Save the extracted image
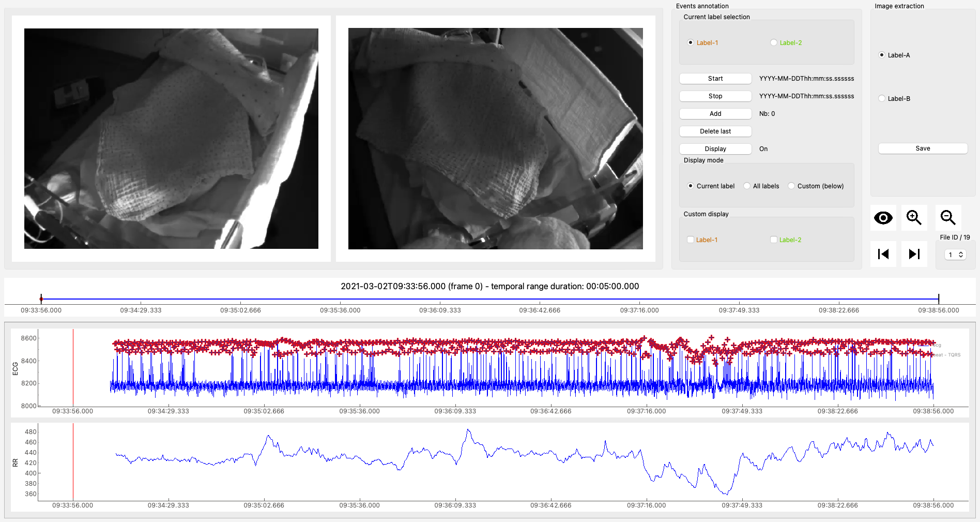Image resolution: width=980 pixels, height=522 pixels. (x=923, y=148)
